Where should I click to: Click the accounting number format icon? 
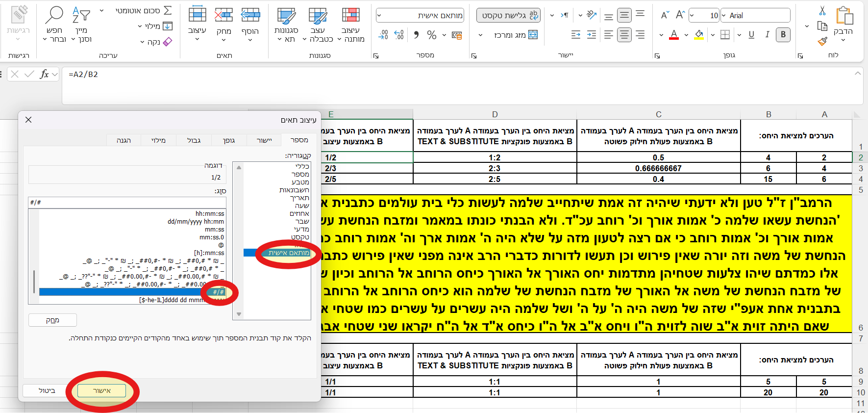coord(457,35)
